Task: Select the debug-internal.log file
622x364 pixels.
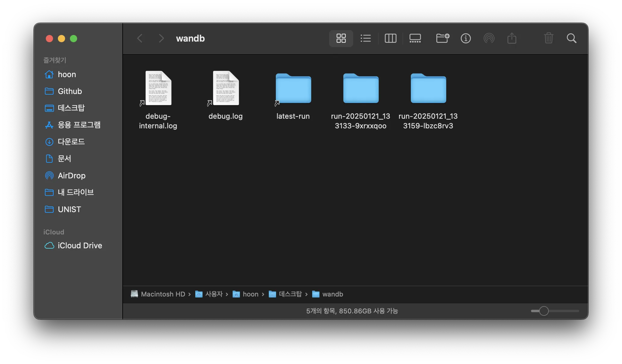Action: tap(158, 89)
